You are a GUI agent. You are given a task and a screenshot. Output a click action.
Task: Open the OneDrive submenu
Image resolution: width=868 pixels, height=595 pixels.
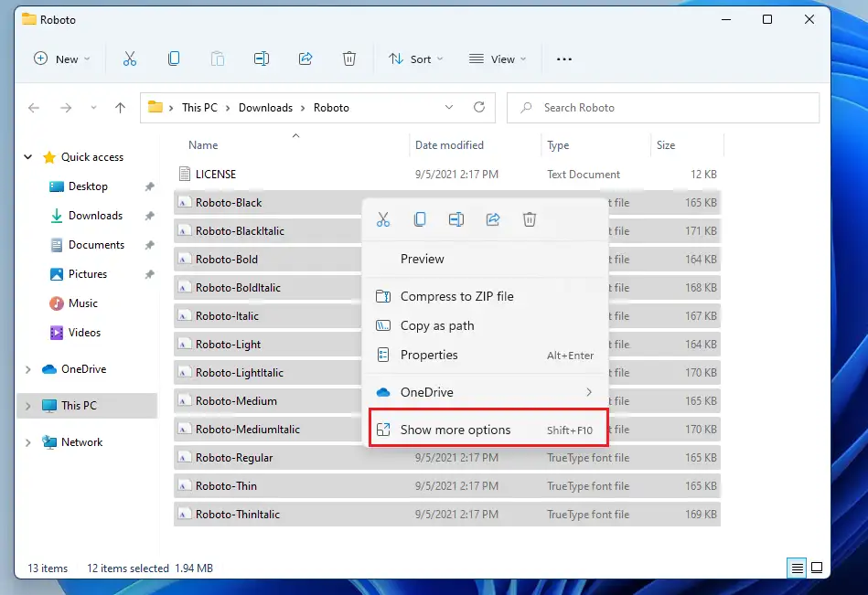tap(485, 392)
